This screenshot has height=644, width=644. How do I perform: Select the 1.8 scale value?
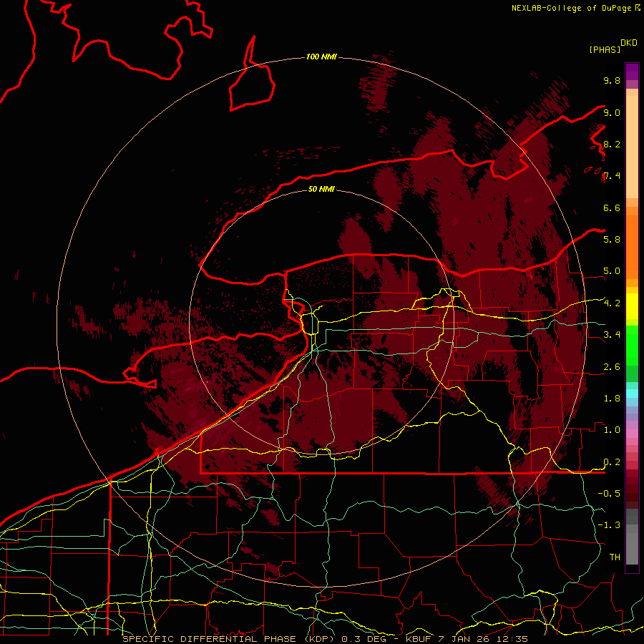point(612,399)
